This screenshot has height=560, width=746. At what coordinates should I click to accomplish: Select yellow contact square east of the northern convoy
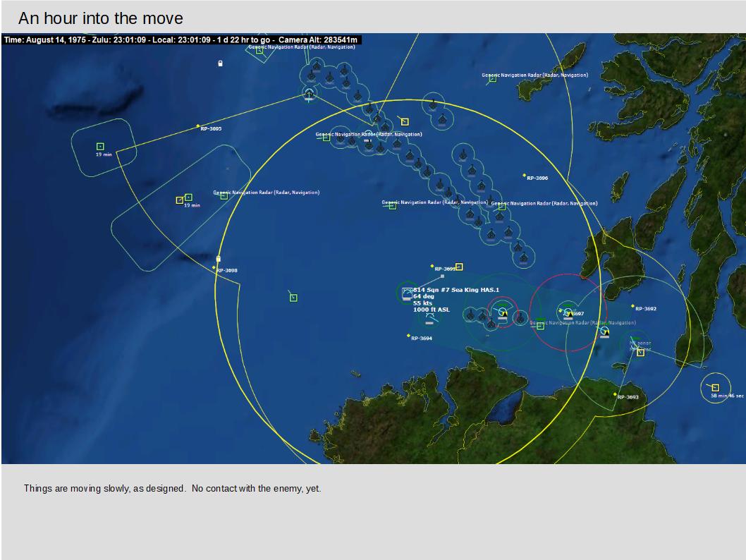point(405,122)
